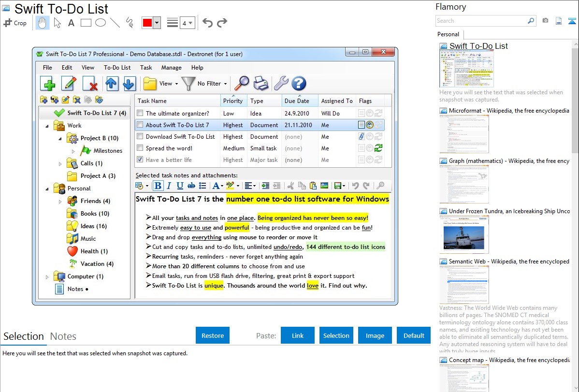Open the Personal tab
Viewport: 579px width, 392px height.
point(448,34)
